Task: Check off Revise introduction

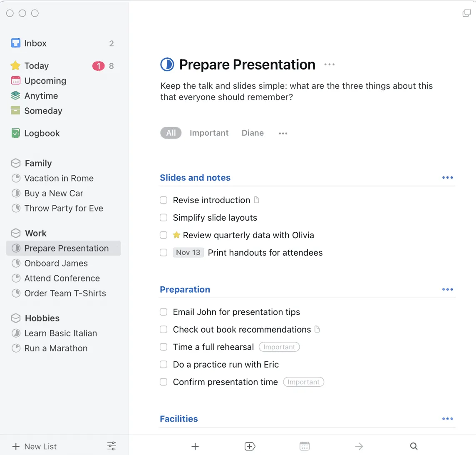Action: point(164,200)
